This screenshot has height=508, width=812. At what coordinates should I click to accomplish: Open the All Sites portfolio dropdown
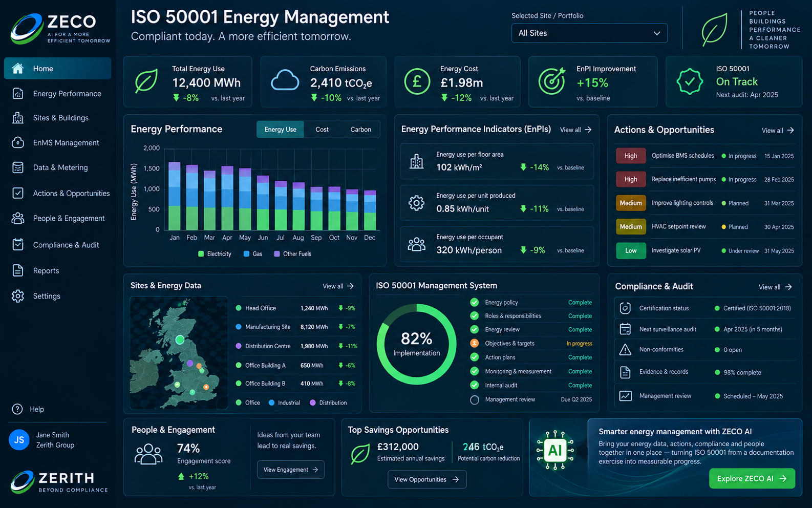589,33
